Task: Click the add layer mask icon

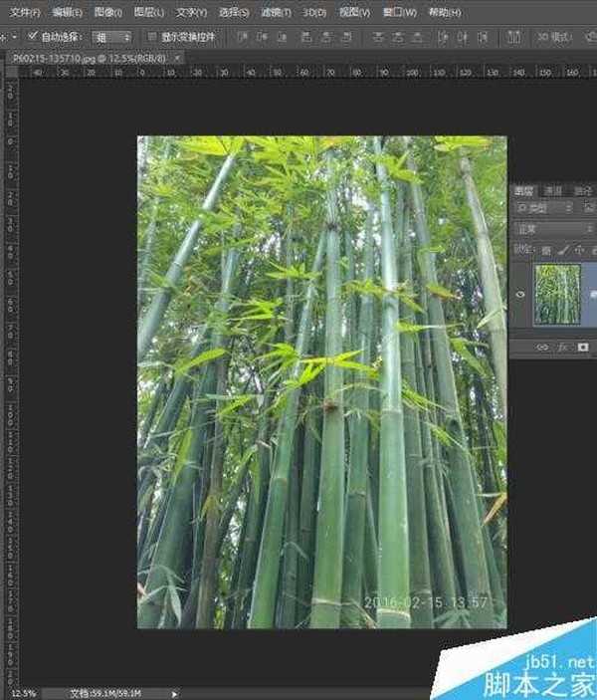Action: click(x=583, y=347)
